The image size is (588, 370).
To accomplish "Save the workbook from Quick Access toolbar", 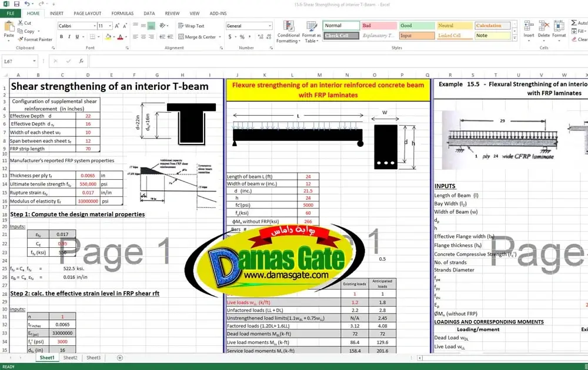I will pos(16,4).
